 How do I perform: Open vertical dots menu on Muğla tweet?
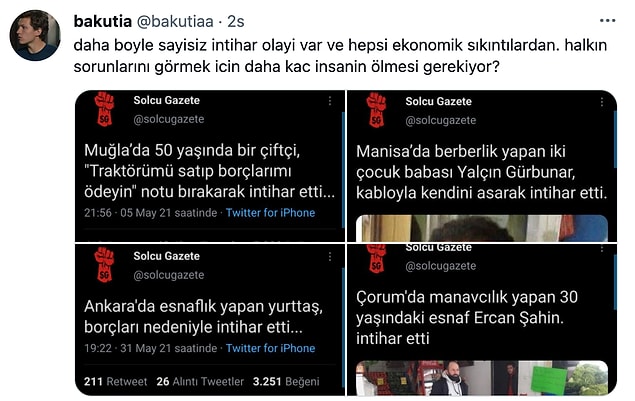[330, 101]
